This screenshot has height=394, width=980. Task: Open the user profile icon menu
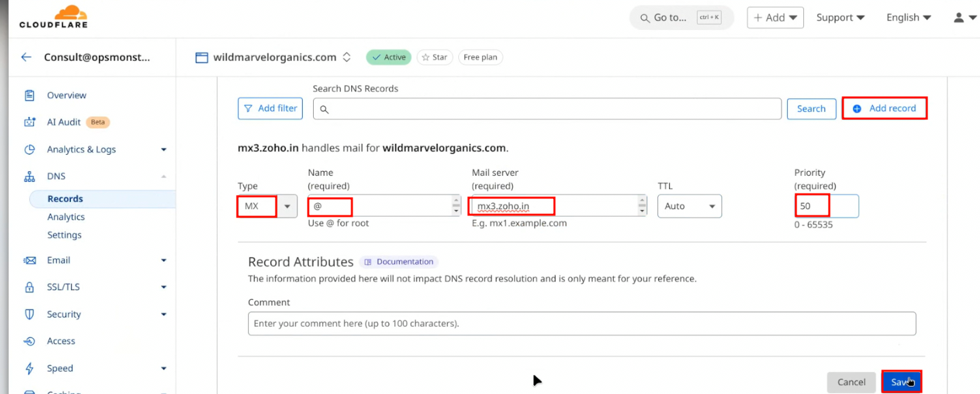tap(965, 18)
